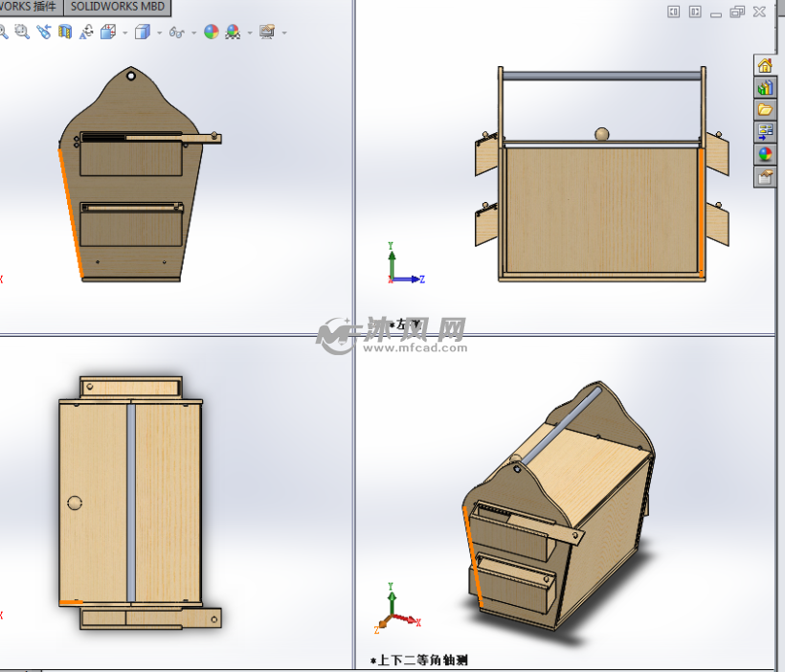This screenshot has height=672, width=785.
Task: Expand the View Settings dropdown arrow
Action: 284,33
